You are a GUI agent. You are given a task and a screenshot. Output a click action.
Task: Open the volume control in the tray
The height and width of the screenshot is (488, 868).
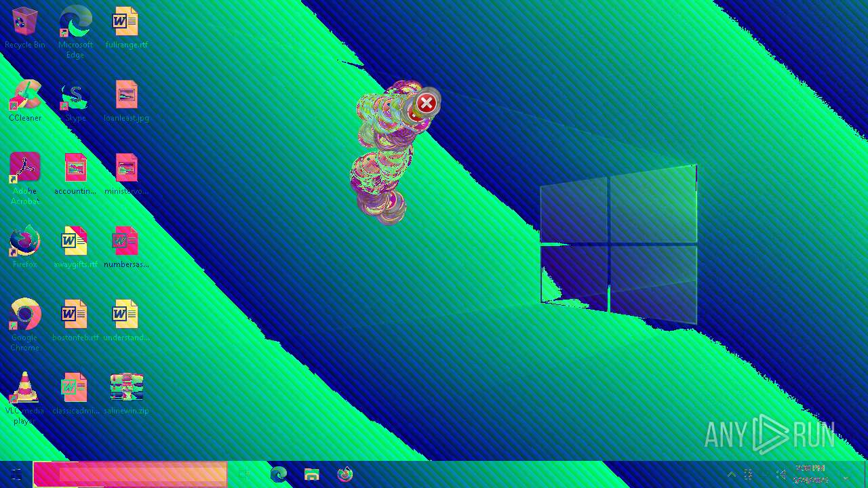(x=781, y=474)
